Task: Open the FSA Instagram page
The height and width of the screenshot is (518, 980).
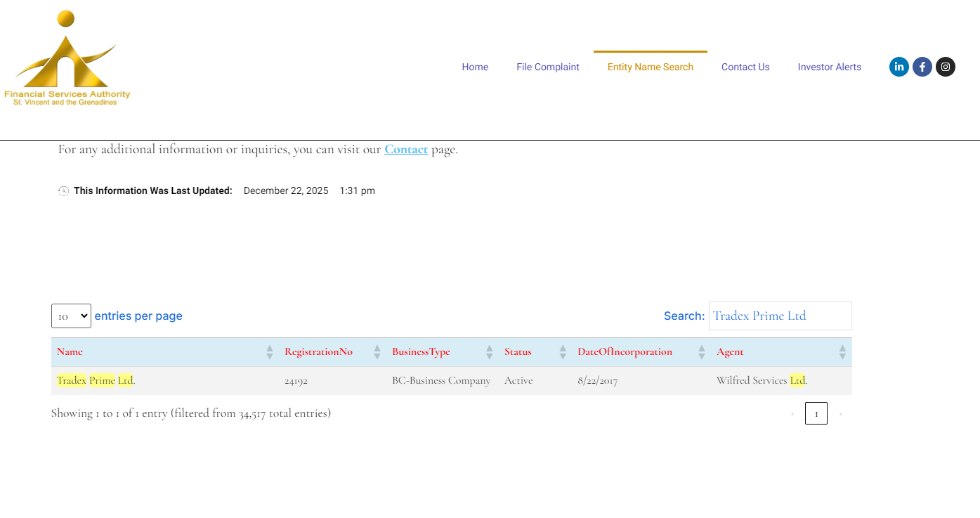Action: [x=946, y=67]
